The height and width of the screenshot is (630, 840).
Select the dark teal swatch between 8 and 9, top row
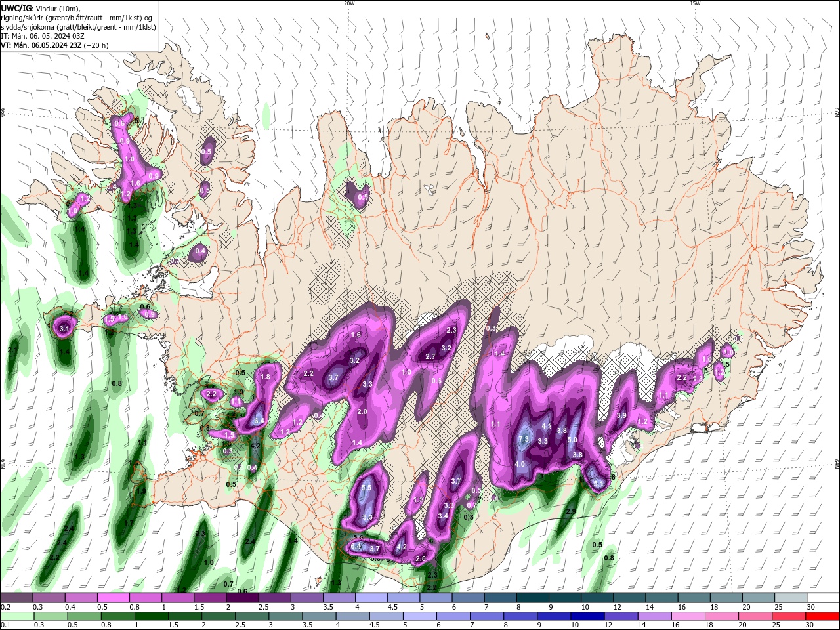click(532, 597)
